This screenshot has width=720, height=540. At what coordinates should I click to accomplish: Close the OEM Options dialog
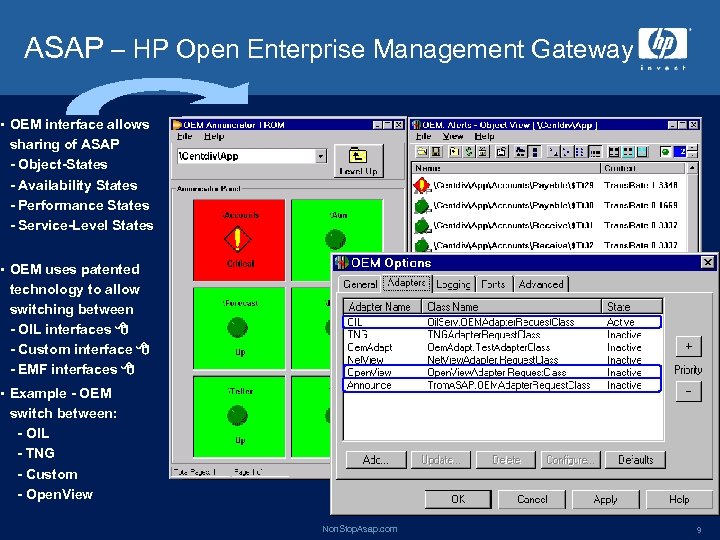708,262
